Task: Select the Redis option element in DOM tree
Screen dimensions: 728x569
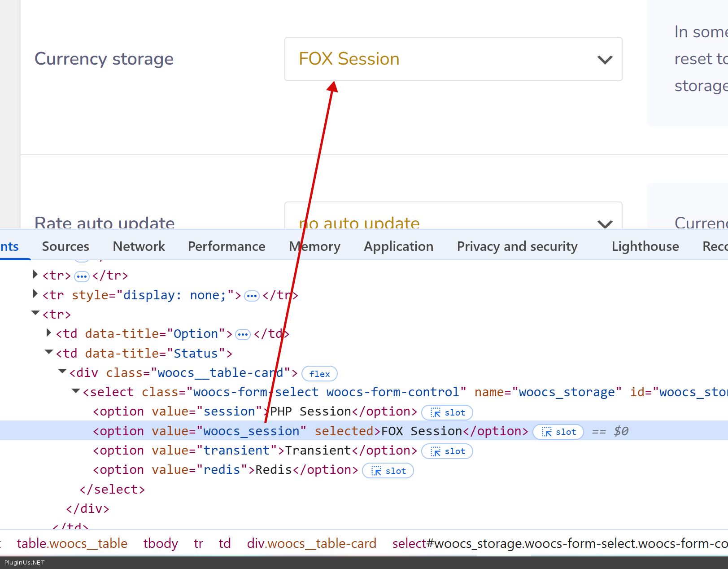Action: (x=225, y=470)
